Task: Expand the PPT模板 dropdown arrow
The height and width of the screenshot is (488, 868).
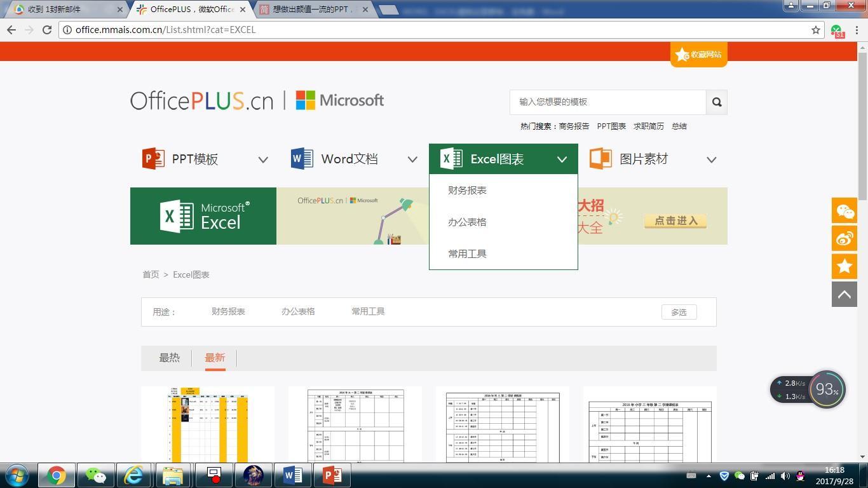Action: (262, 159)
